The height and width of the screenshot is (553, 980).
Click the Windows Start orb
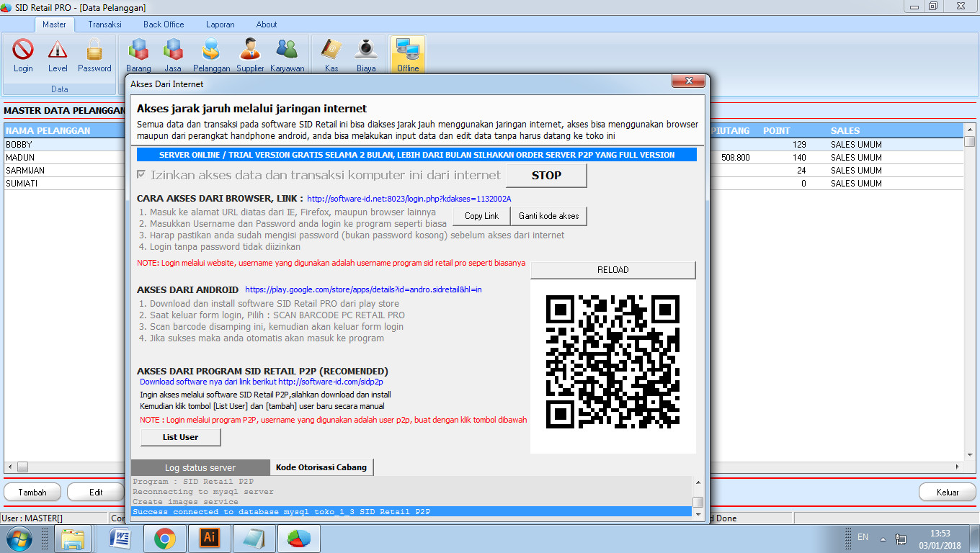[19, 538]
